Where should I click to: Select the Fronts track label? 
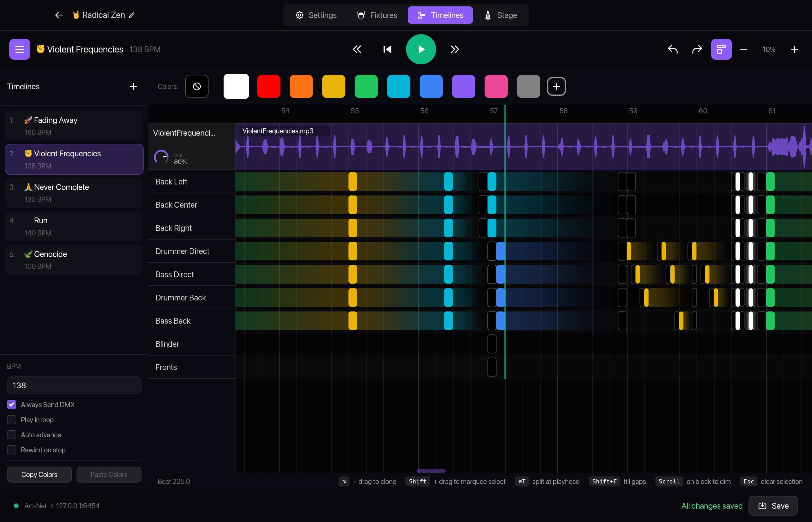pyautogui.click(x=166, y=367)
